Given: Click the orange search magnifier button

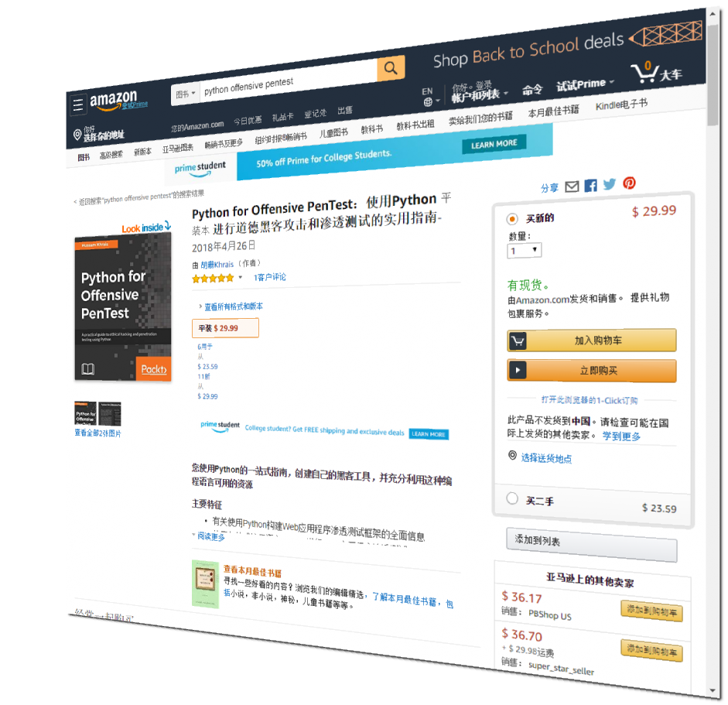Looking at the screenshot, I should point(391,68).
